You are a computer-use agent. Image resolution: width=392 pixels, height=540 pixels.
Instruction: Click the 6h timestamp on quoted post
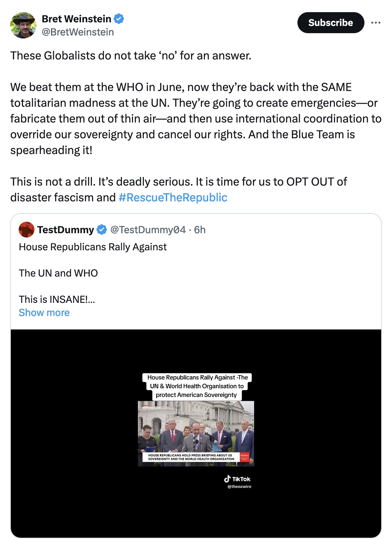[x=200, y=230]
